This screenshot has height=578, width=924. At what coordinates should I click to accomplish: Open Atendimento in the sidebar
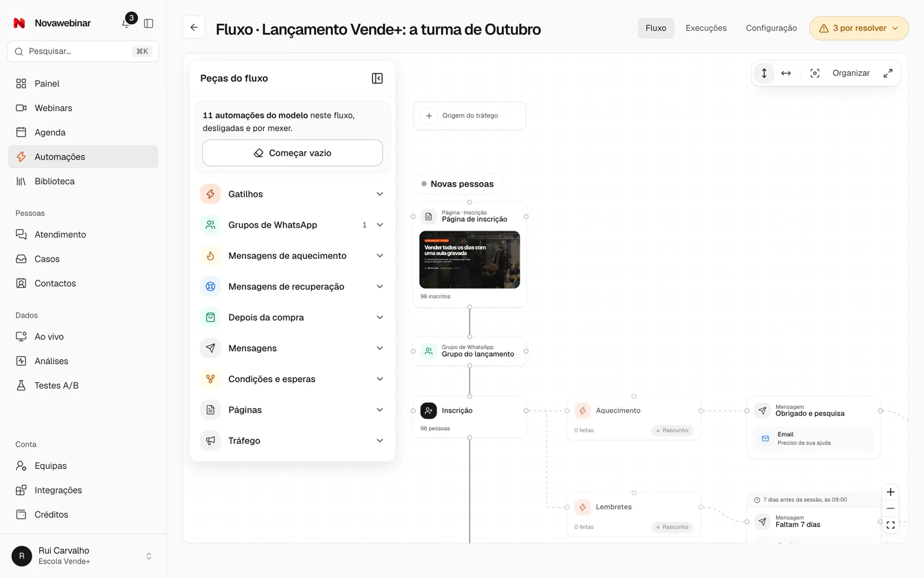[x=83, y=235]
